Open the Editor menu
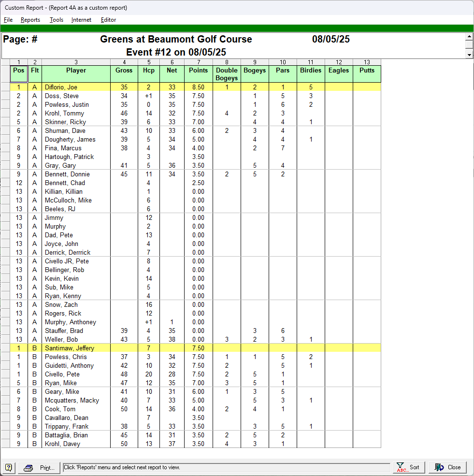 click(108, 20)
